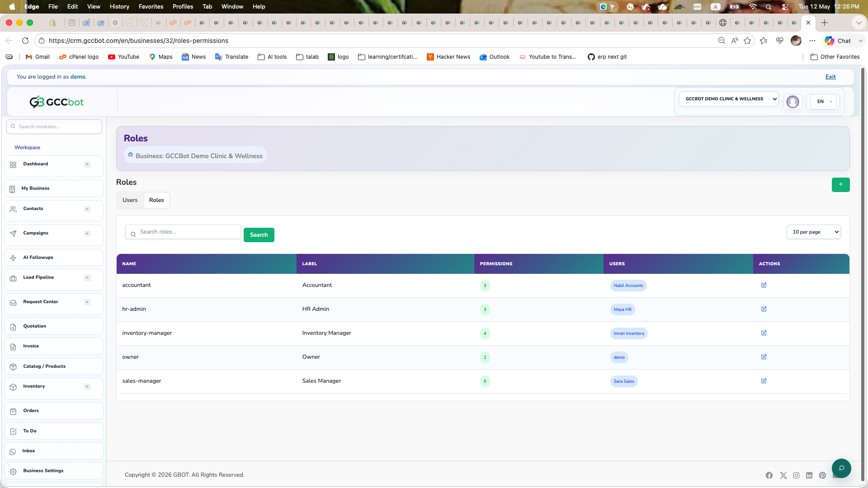This screenshot has height=488, width=868.
Task: Open the browser zoom magnifier icon
Action: [x=722, y=41]
